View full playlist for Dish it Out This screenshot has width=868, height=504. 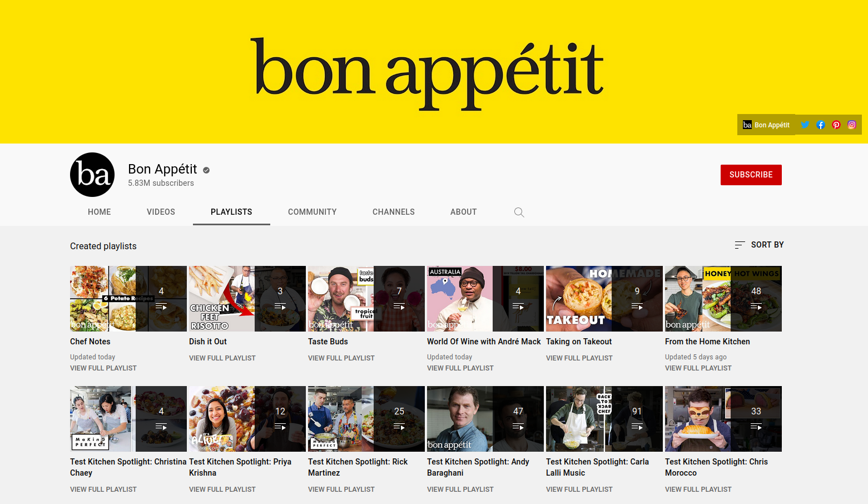[x=222, y=358]
